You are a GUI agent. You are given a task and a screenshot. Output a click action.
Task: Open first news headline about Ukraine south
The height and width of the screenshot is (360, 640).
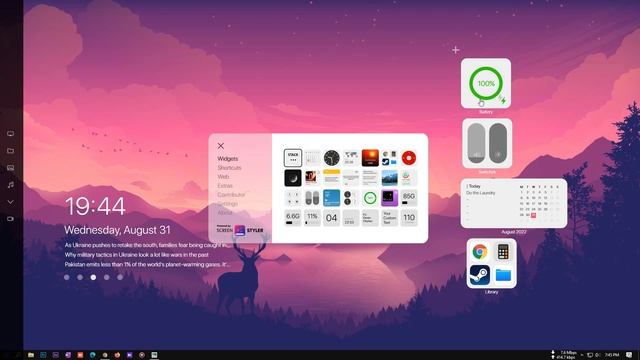coord(146,245)
